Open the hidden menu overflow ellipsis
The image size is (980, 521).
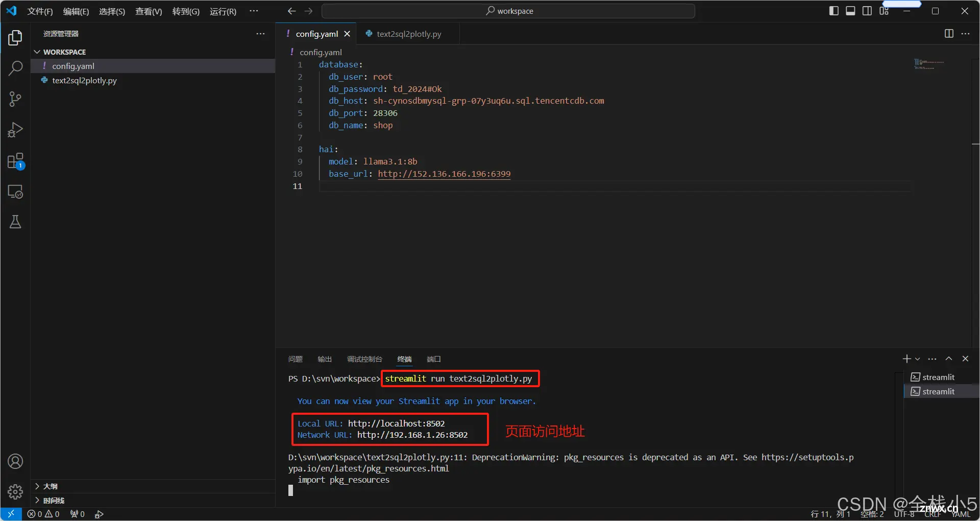254,11
